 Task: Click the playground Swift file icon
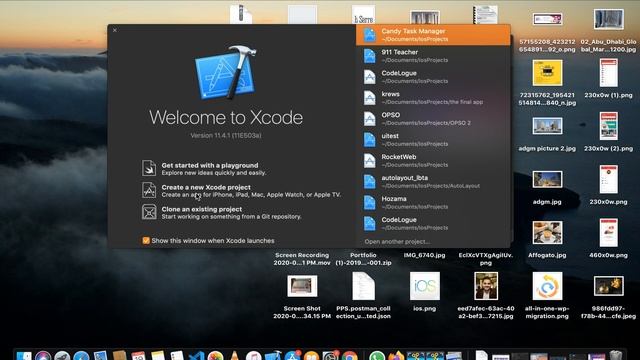(149, 168)
